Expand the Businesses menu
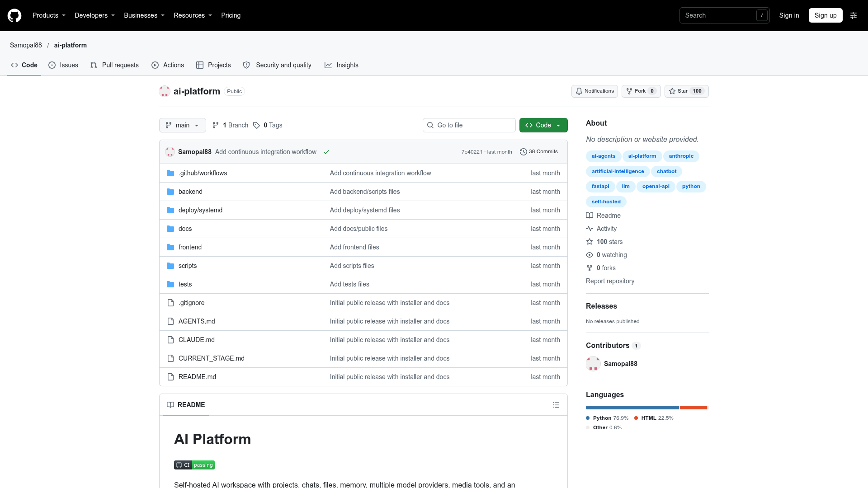 tap(144, 15)
